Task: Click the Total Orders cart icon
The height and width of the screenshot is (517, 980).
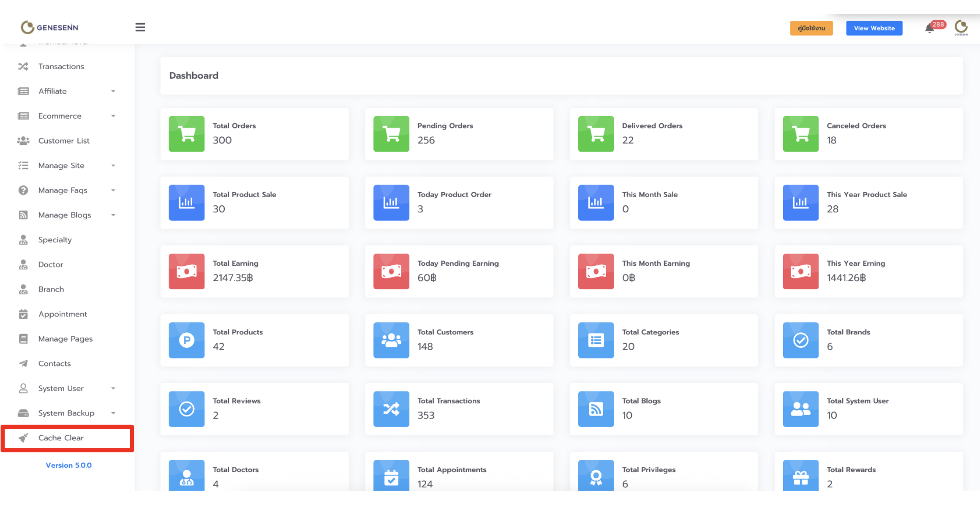Action: point(186,134)
